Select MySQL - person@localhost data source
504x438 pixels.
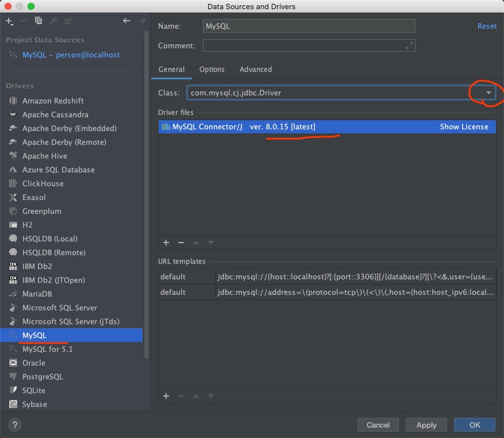point(71,55)
